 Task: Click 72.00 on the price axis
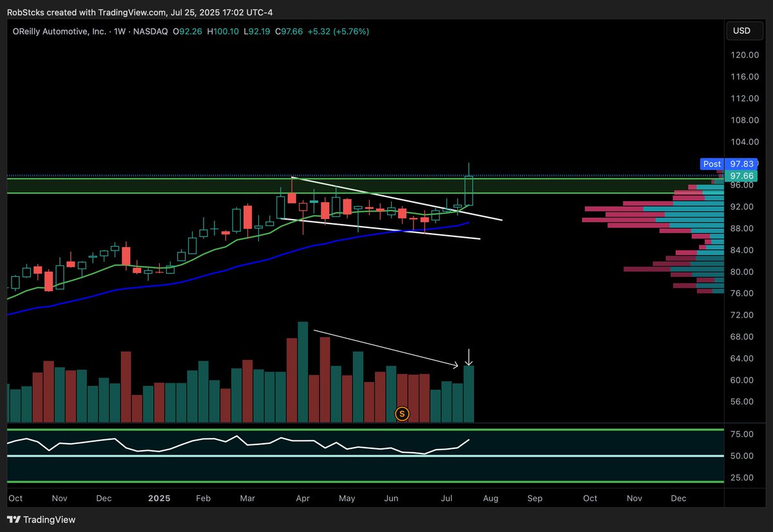742,315
